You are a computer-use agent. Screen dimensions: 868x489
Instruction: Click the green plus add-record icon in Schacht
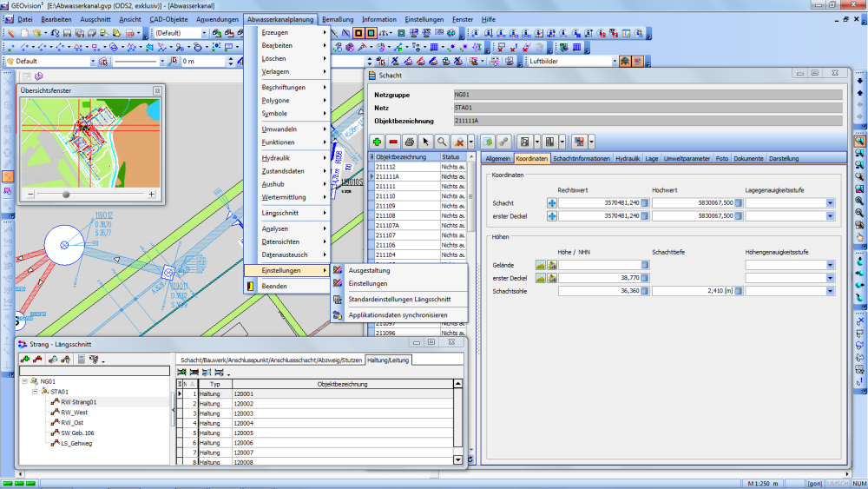pyautogui.click(x=378, y=141)
